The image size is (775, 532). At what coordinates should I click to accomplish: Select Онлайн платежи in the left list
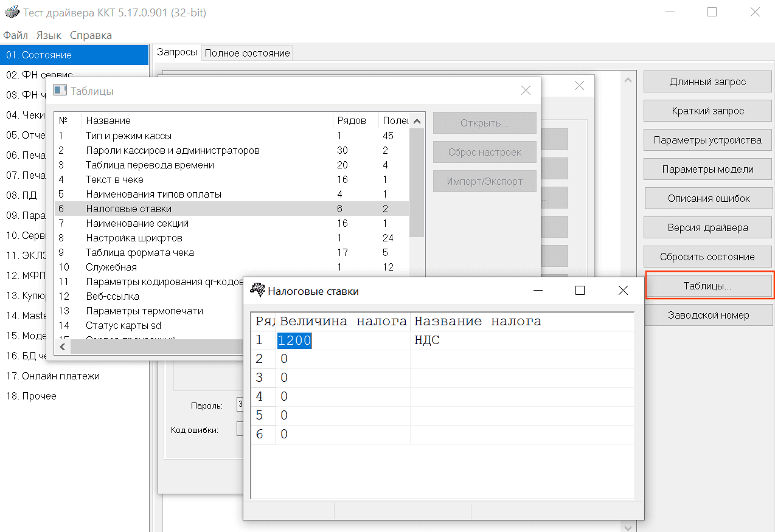53,376
